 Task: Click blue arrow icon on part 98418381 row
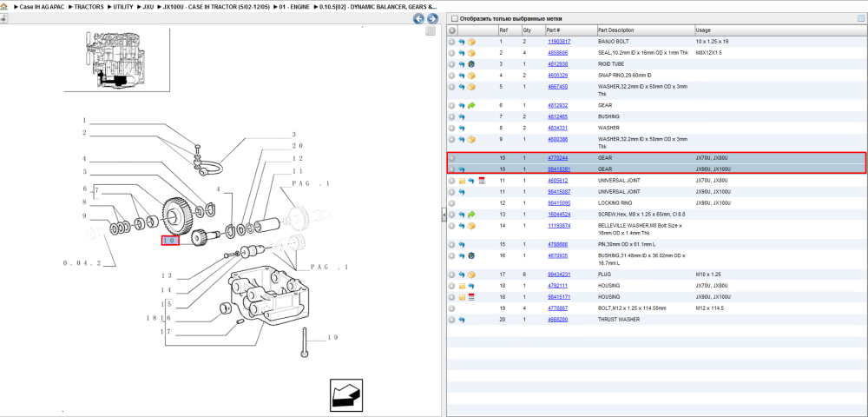(x=462, y=169)
